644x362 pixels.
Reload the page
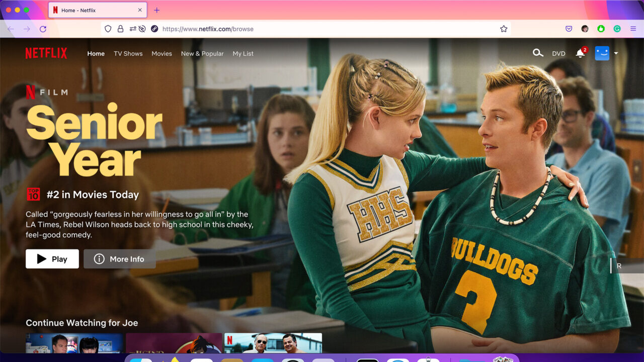43,29
